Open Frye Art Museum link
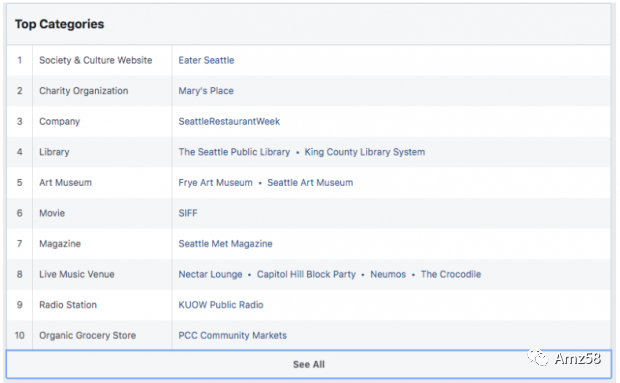 coord(215,183)
